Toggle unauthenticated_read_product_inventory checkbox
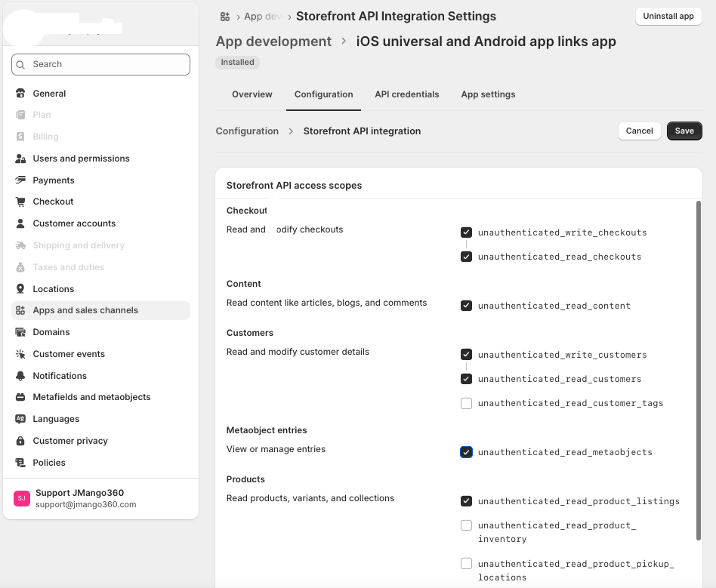Screen dimensions: 716x588 point(466,525)
